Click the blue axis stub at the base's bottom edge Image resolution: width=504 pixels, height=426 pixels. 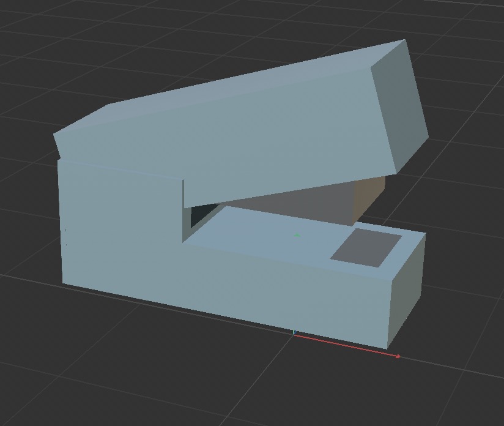click(294, 333)
